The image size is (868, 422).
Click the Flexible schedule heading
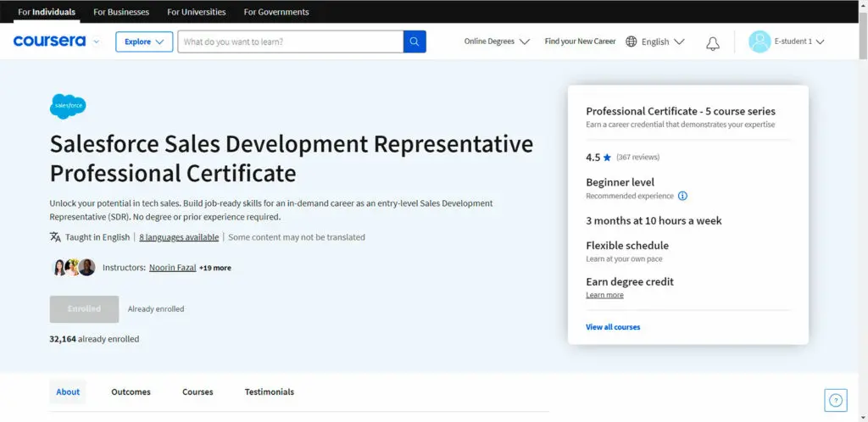[x=627, y=246]
